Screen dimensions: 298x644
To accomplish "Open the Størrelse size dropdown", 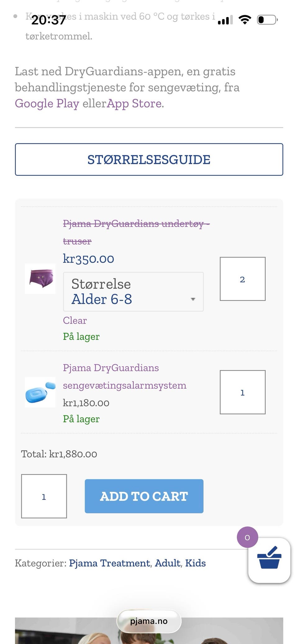I will coord(133,292).
